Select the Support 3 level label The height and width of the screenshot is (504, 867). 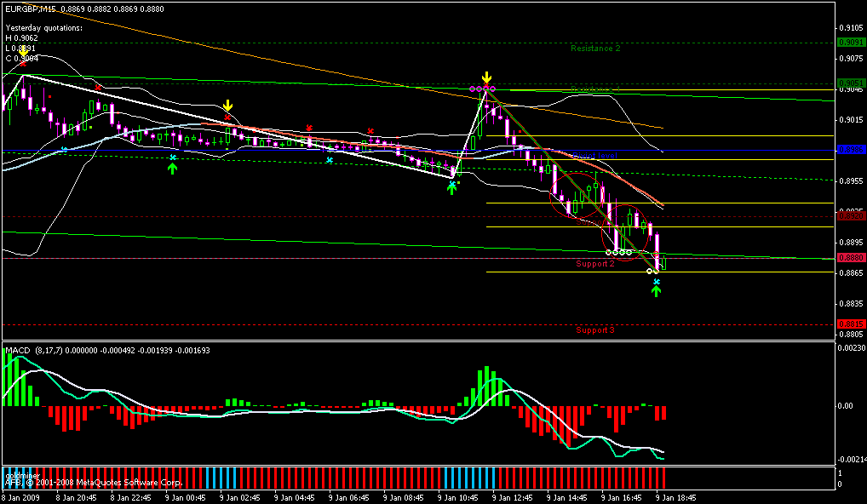(595, 329)
